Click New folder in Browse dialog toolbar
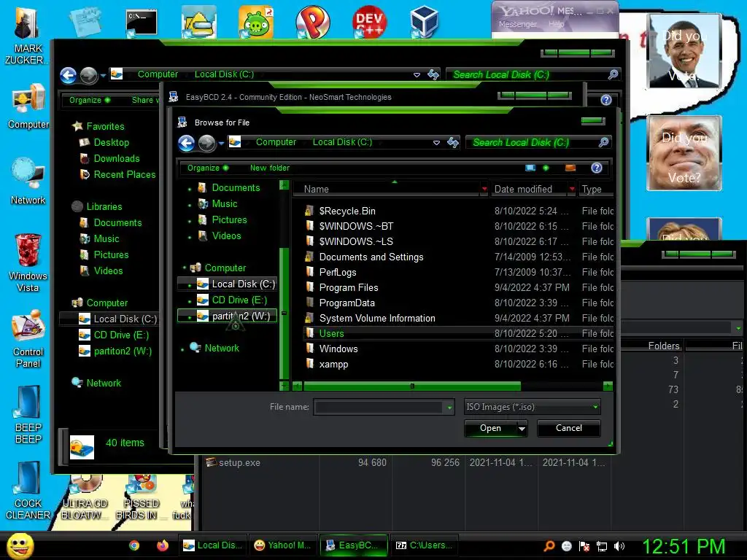The image size is (747, 560). (270, 168)
